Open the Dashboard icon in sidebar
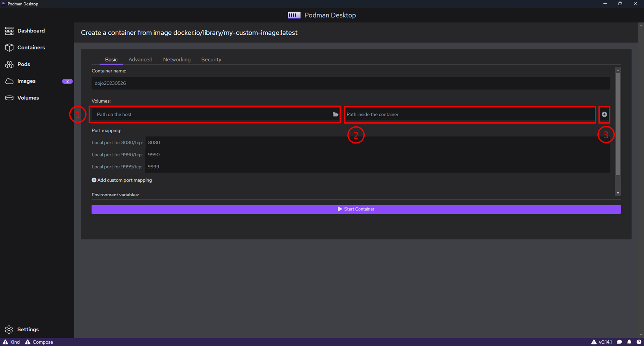Screen dimensions: 644x346 (9, 31)
